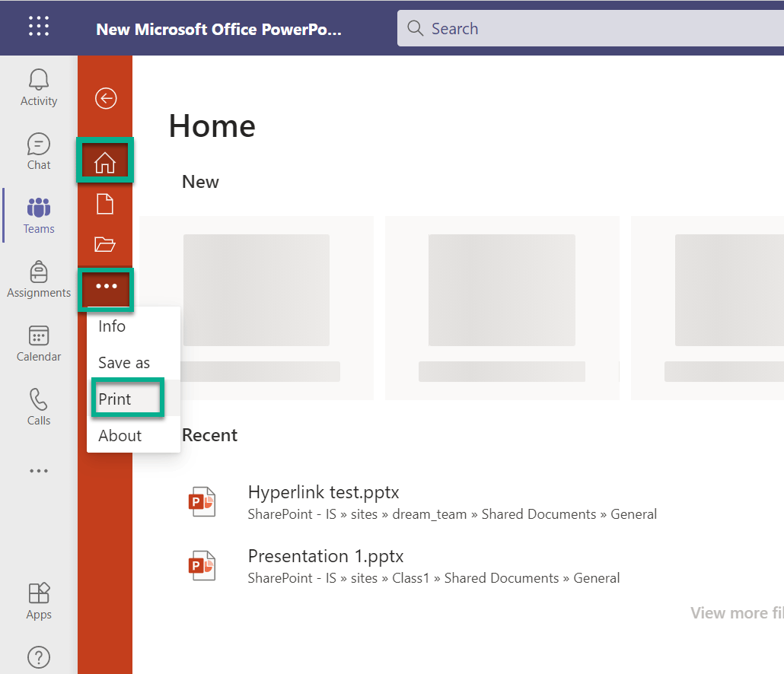Open Help question mark icon
Viewport: 784px width, 674px height.
39,657
